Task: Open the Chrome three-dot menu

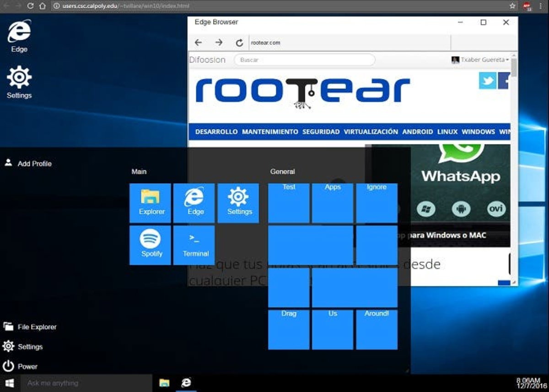Action: 540,6
